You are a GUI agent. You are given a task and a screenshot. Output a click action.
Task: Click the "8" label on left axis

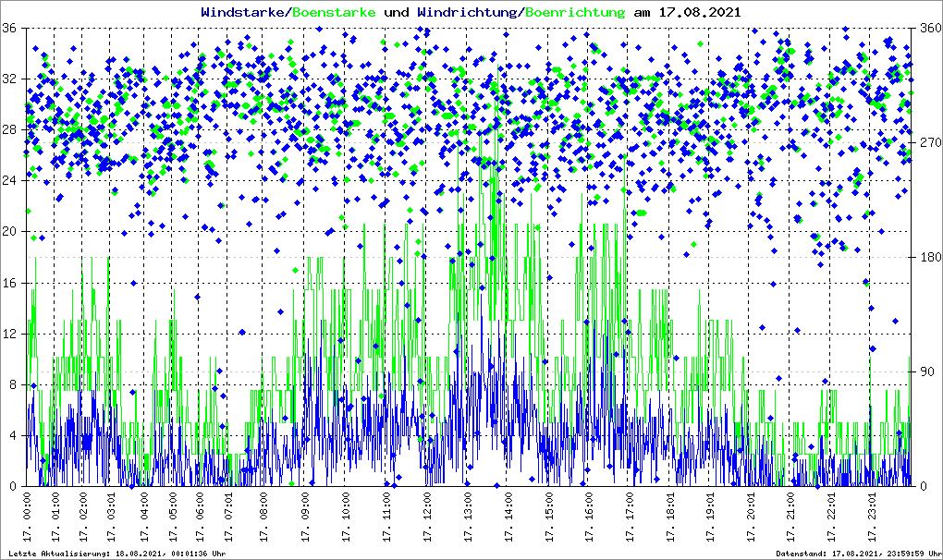click(13, 385)
